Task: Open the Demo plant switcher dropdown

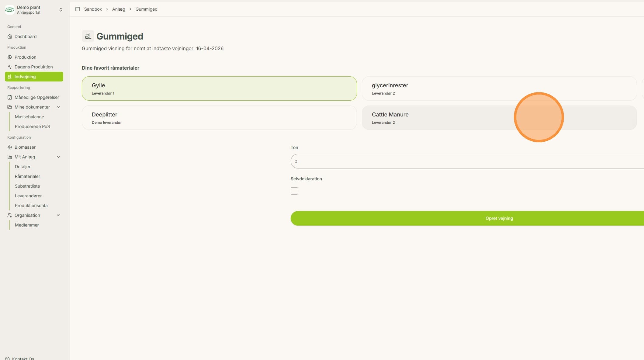Action: tap(61, 10)
